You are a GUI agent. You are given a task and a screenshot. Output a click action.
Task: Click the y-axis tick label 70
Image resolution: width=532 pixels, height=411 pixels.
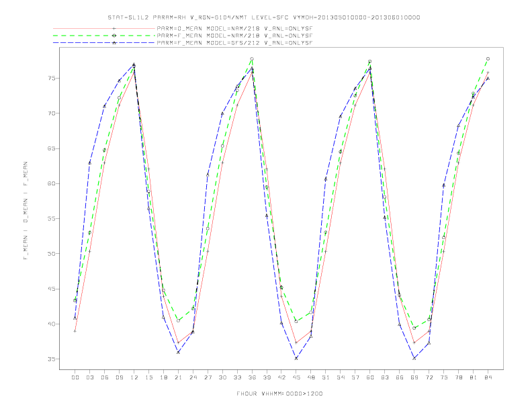tap(52, 113)
